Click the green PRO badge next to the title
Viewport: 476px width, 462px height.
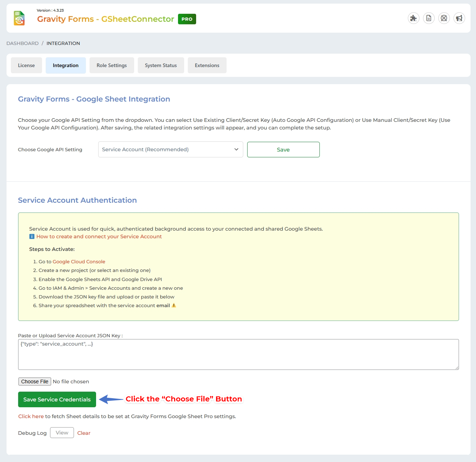[x=187, y=19]
